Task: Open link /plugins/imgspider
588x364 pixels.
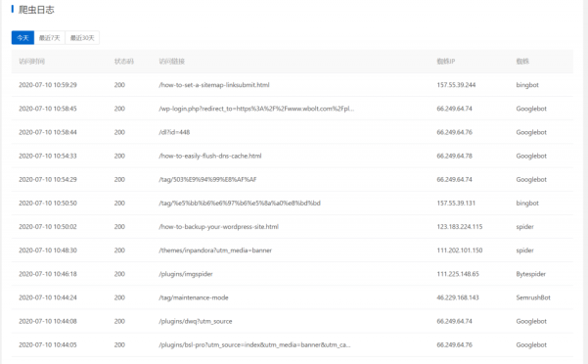Action: pos(186,274)
